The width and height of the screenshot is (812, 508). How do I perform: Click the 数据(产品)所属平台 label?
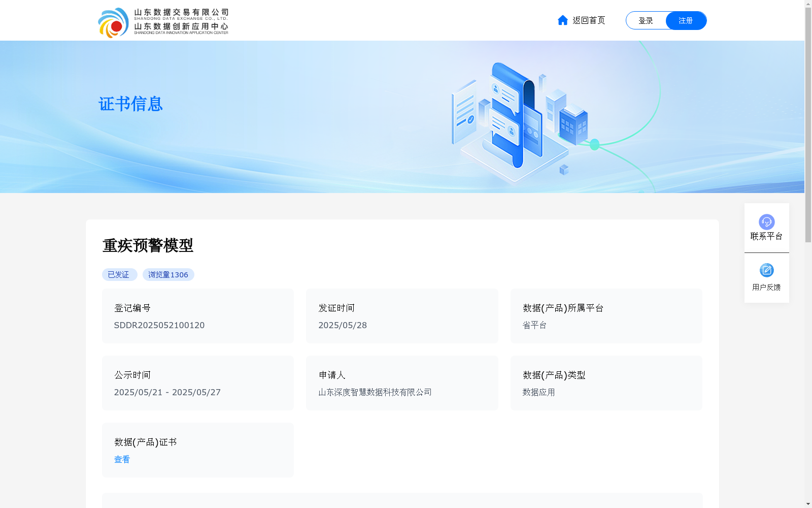coord(563,308)
